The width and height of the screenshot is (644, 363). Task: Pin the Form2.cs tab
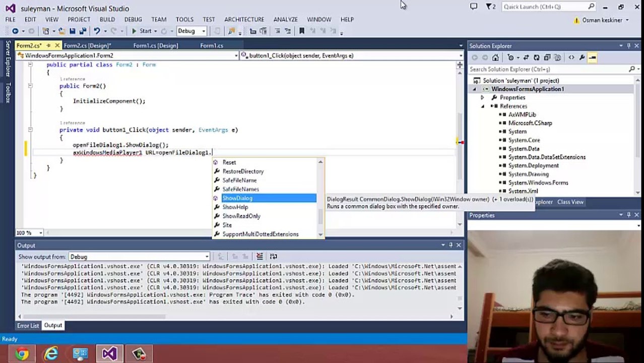click(x=48, y=46)
